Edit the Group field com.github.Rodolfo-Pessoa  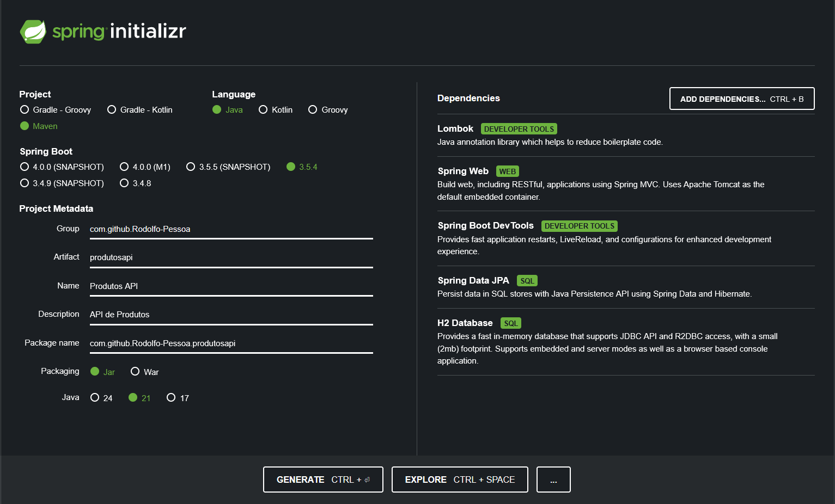point(231,229)
